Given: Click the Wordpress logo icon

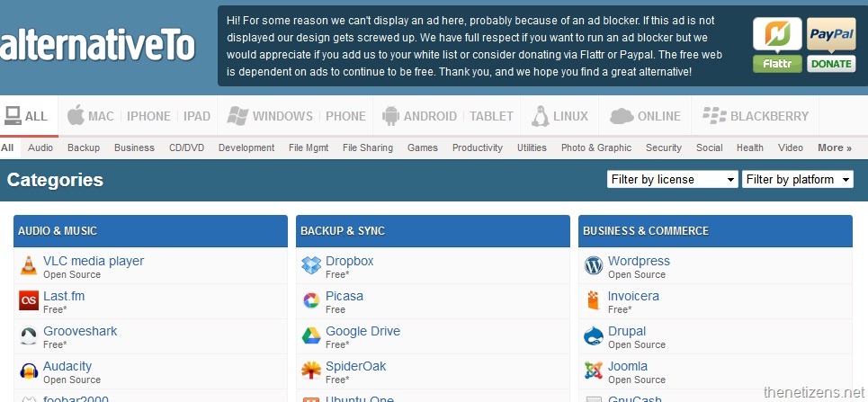Looking at the screenshot, I should (593, 265).
